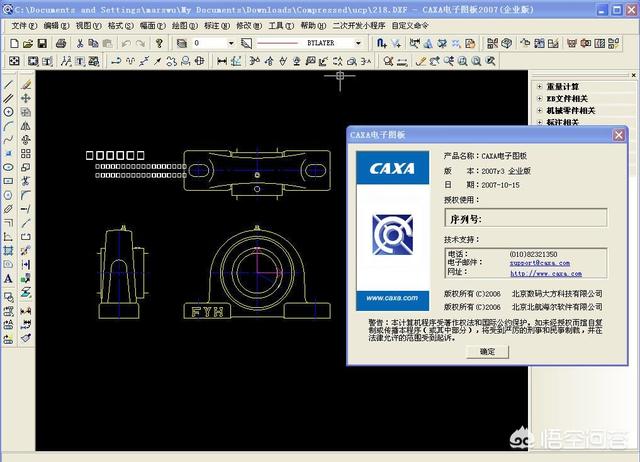Screen dimensions: 640x462
Task: Select the Trim scissors tool in left toolbar
Action: (x=26, y=181)
